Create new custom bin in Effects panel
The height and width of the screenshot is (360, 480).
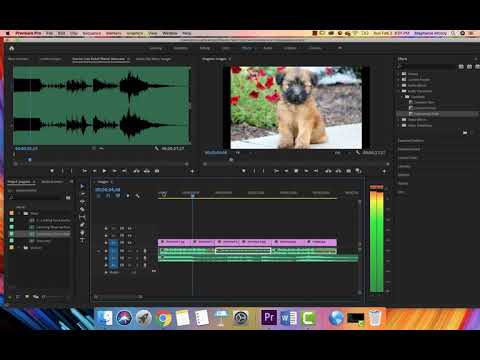click(465, 133)
